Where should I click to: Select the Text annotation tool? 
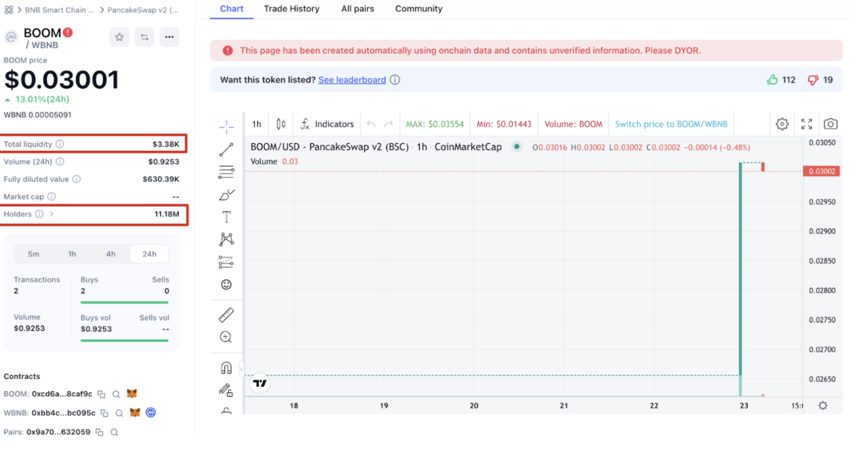pos(226,217)
